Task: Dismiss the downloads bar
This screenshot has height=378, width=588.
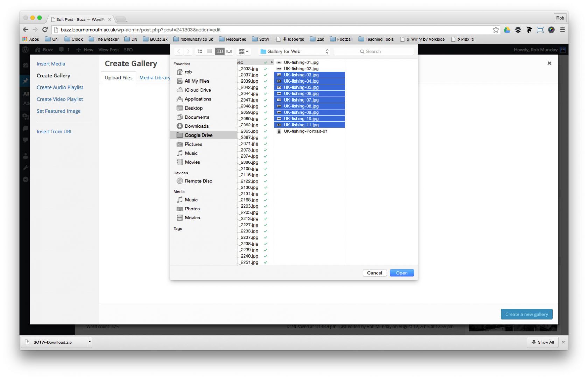Action: pyautogui.click(x=563, y=342)
